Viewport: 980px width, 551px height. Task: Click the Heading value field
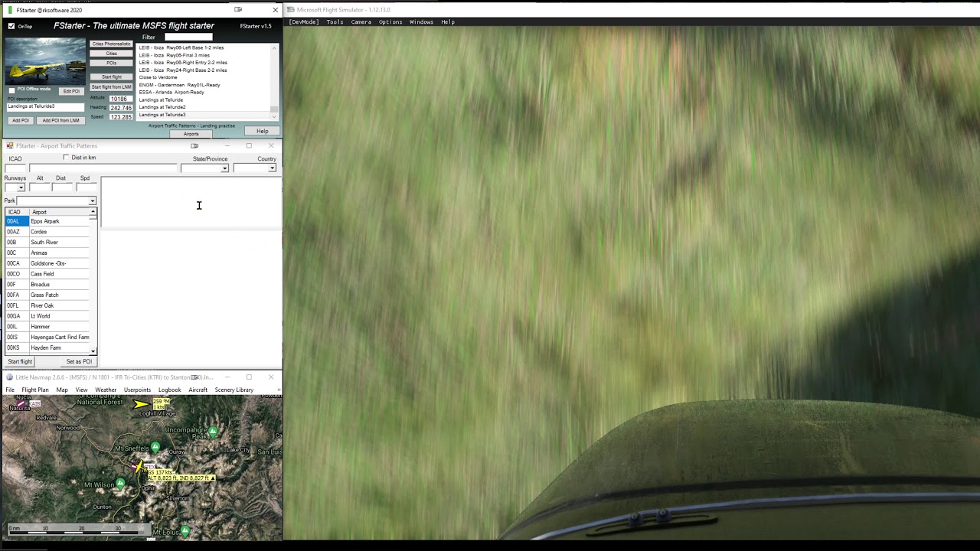coord(120,108)
